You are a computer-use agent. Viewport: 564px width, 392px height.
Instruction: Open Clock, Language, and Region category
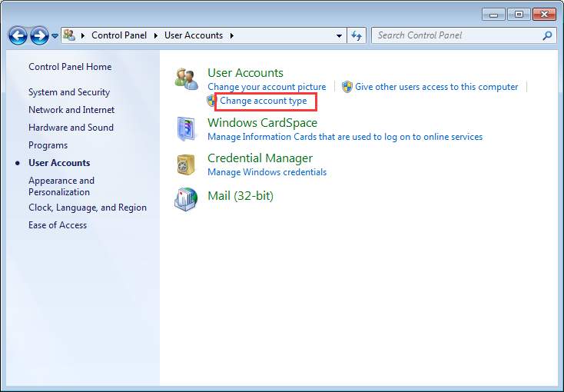tap(88, 208)
